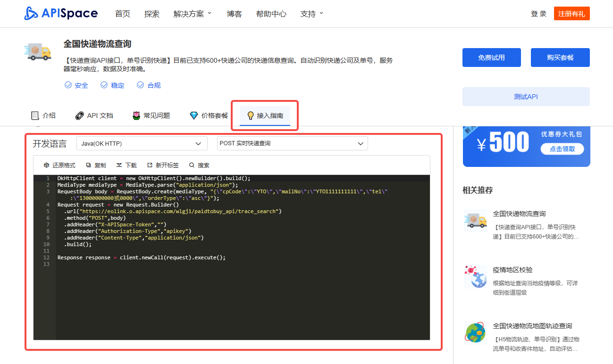This screenshot has width=613, height=364.
Task: Click the MediaType.parse line in code
Action: click(148, 185)
